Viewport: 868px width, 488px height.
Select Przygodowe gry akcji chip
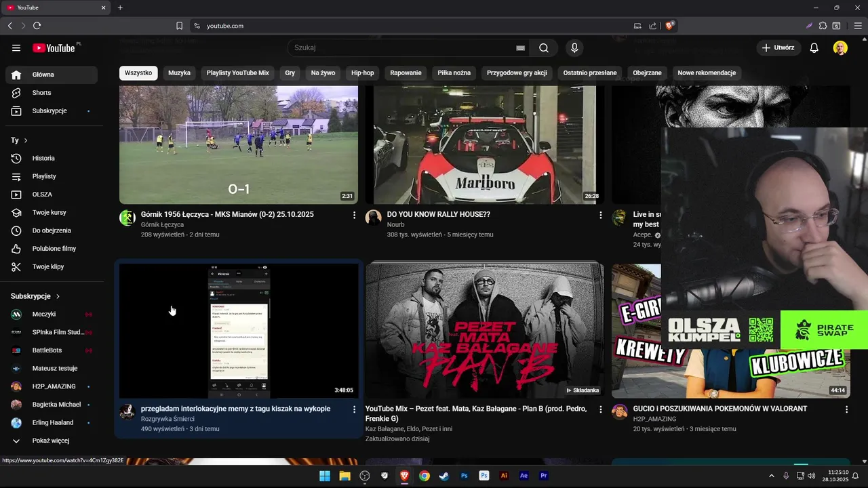(517, 73)
